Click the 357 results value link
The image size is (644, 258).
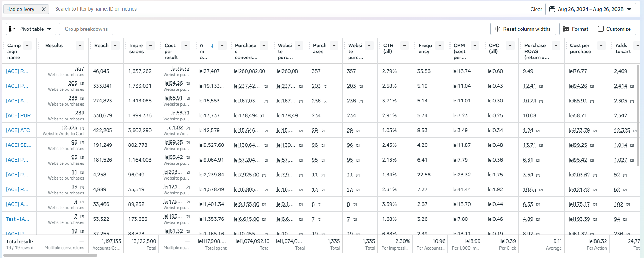[x=79, y=68]
